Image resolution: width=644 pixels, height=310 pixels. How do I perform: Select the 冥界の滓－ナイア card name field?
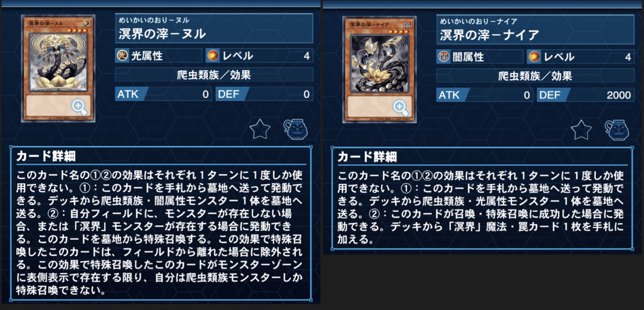point(536,29)
